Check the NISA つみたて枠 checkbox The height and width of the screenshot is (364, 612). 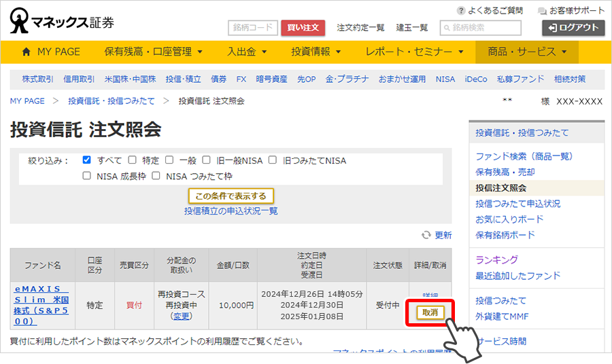(x=156, y=176)
